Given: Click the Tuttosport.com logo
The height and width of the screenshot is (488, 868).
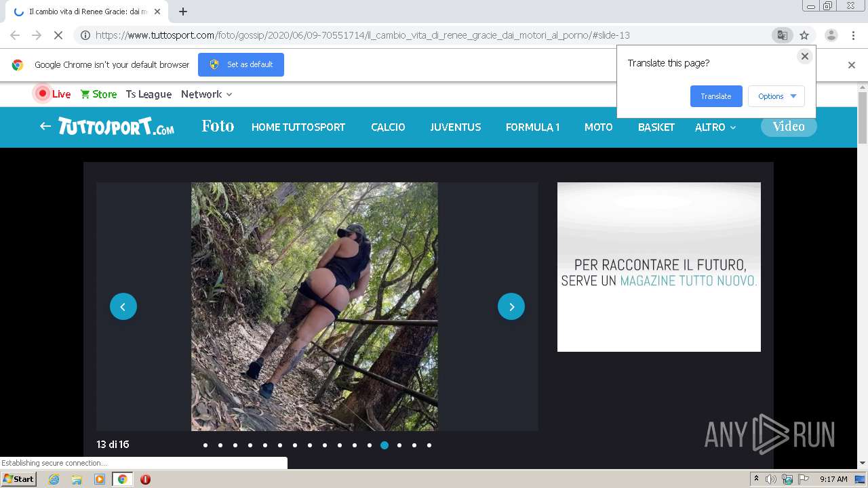Looking at the screenshot, I should click(x=116, y=127).
